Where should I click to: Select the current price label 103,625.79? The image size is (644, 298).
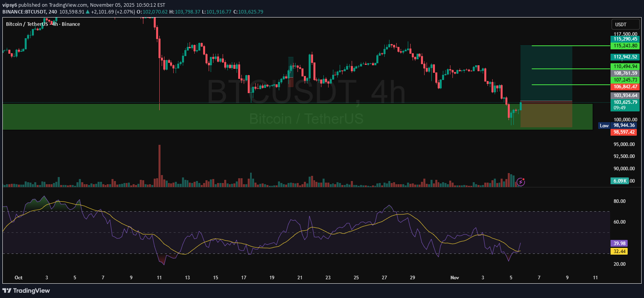point(625,103)
